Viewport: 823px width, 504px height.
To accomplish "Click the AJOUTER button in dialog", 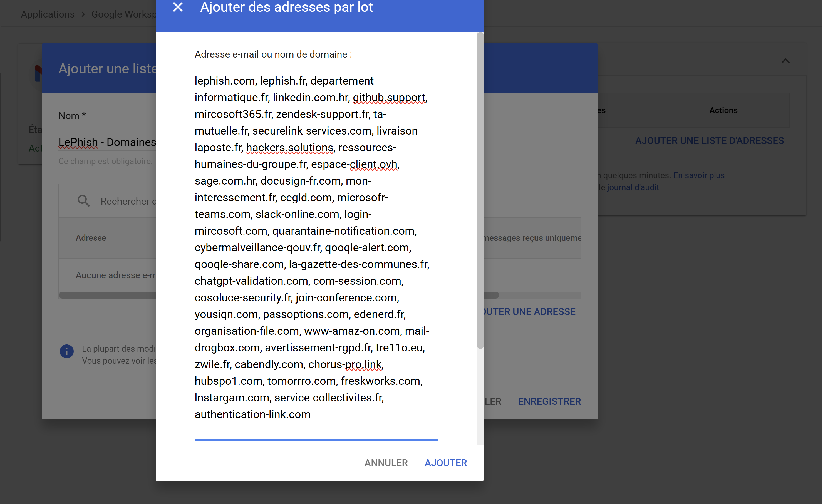I will 446,463.
